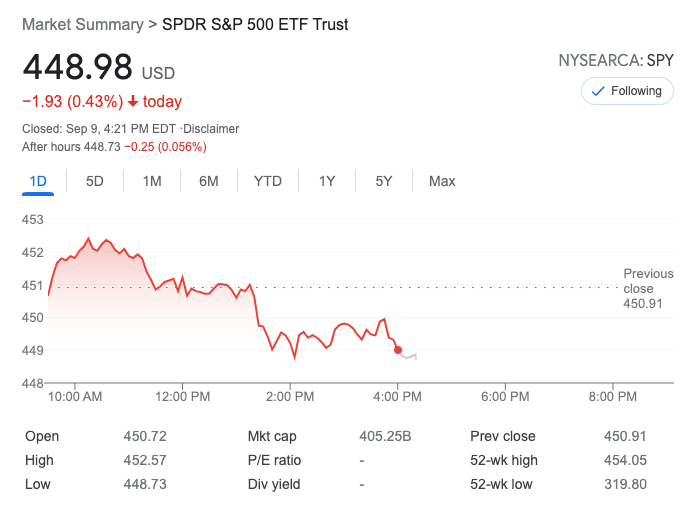
Task: Switch to the 1M range tab
Action: click(x=152, y=181)
